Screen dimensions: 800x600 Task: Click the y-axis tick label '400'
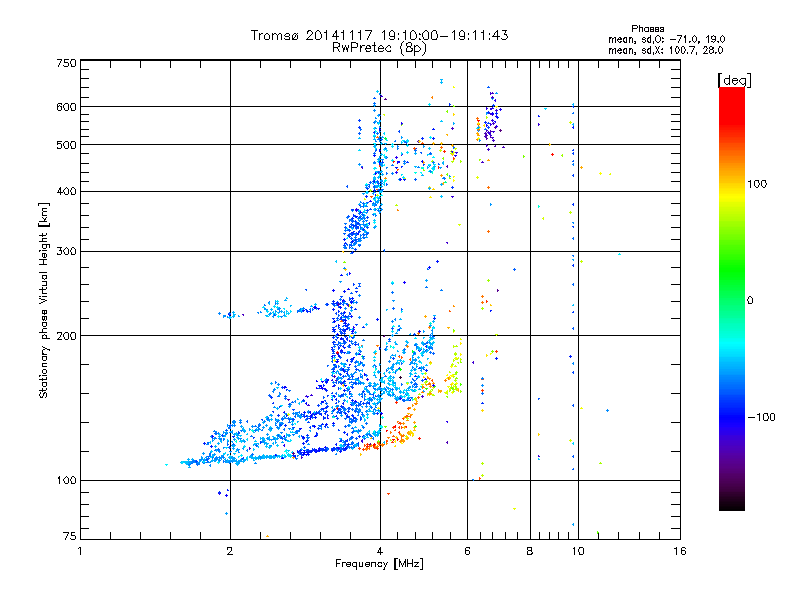point(66,191)
